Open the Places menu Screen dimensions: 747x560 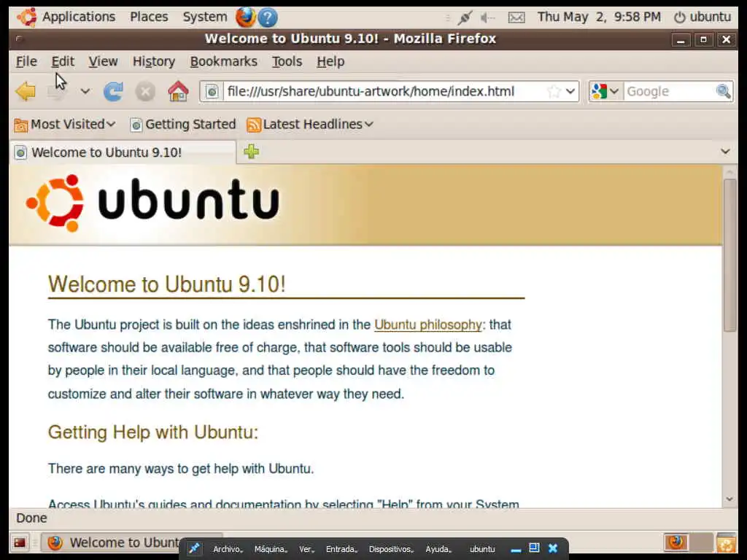point(149,17)
